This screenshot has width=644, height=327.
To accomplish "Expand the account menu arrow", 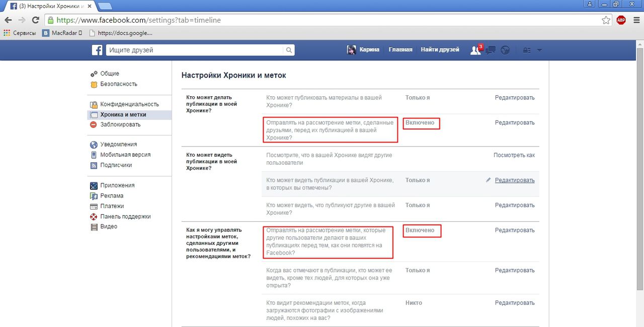I will 539,50.
